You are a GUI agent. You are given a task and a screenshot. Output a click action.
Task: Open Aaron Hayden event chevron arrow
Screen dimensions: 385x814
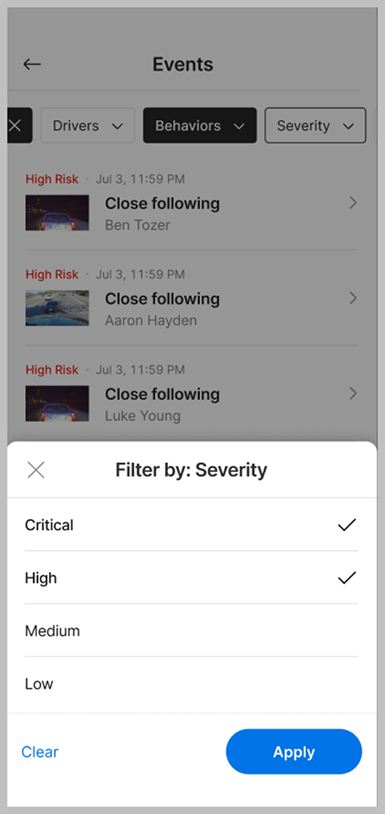(x=353, y=298)
